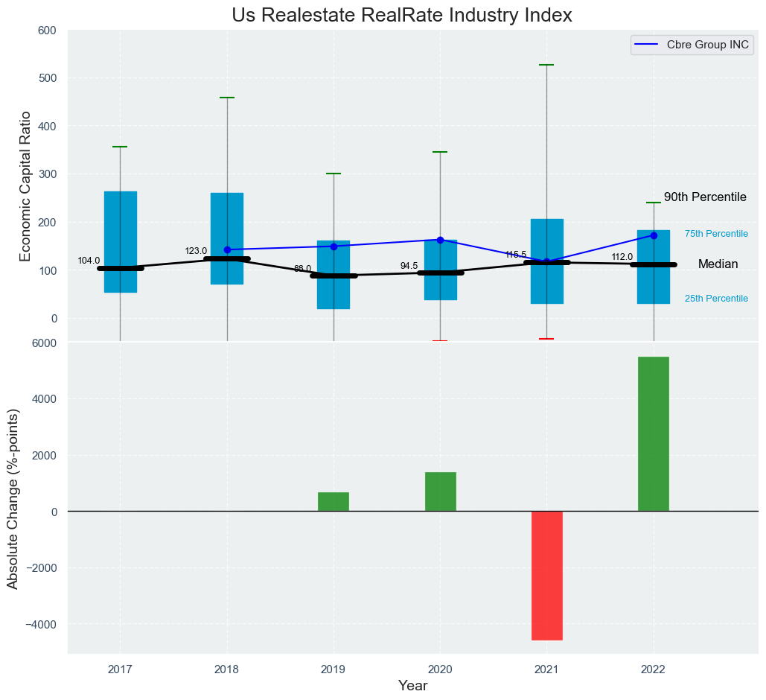
Task: Select the 94.5 median value label
Action: point(409,266)
